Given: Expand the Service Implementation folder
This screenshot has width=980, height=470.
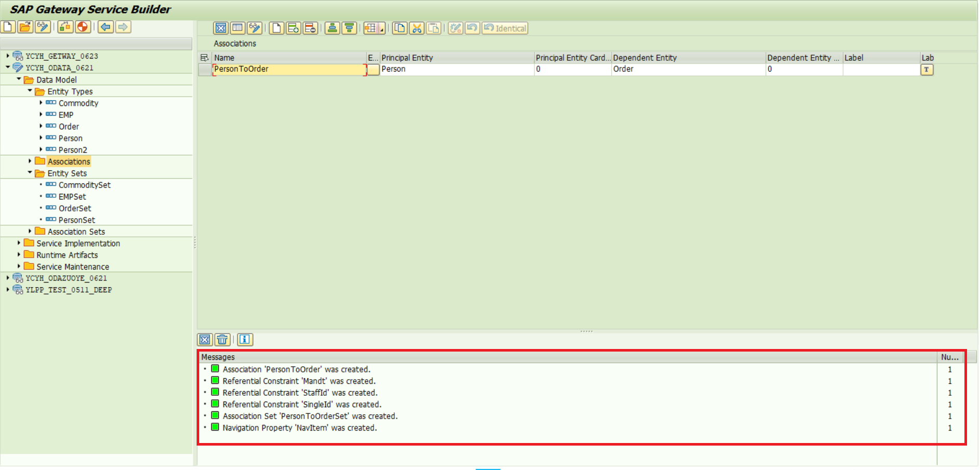Looking at the screenshot, I should click(x=19, y=243).
